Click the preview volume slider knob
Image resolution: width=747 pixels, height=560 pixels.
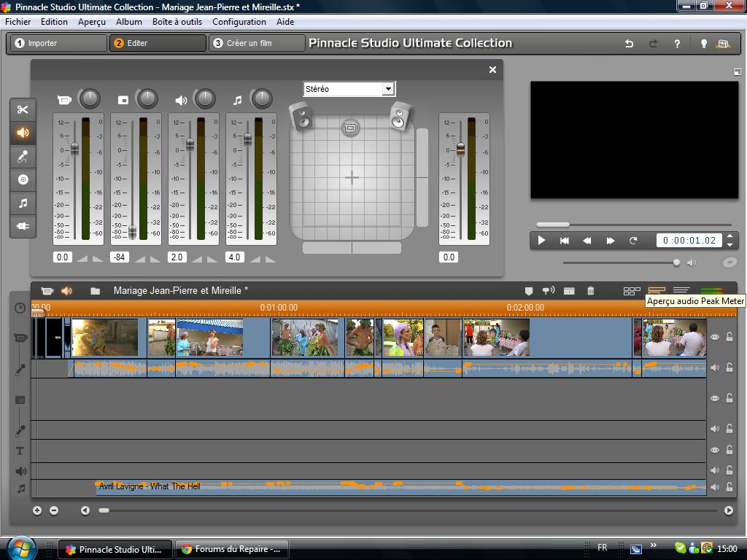point(676,262)
